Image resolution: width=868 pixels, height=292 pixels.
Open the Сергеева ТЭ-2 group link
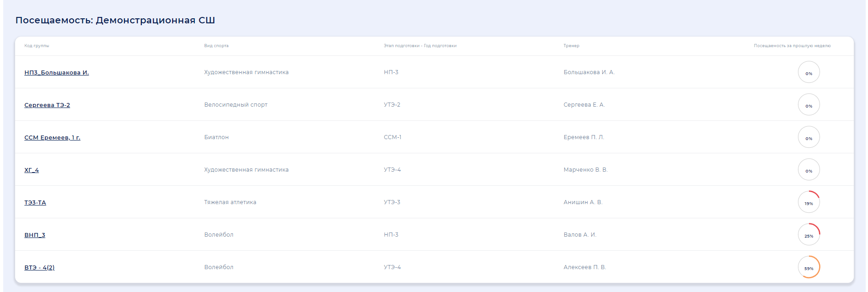pos(47,105)
